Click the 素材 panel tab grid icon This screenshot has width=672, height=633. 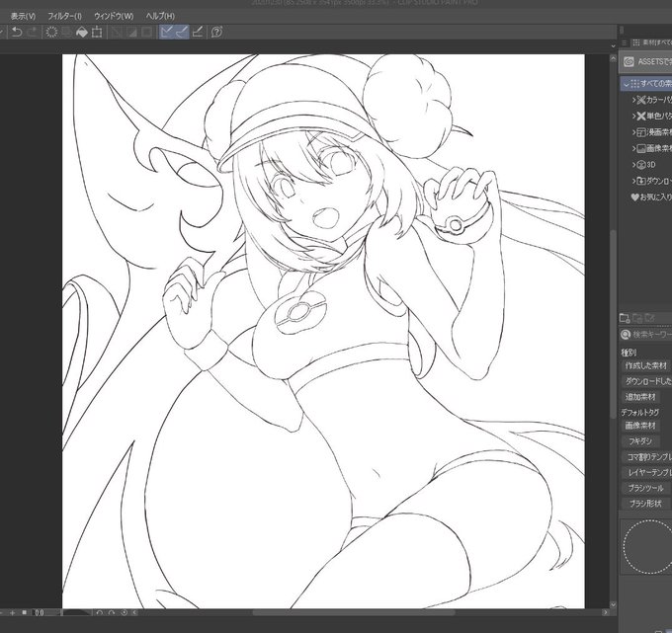tap(636, 42)
